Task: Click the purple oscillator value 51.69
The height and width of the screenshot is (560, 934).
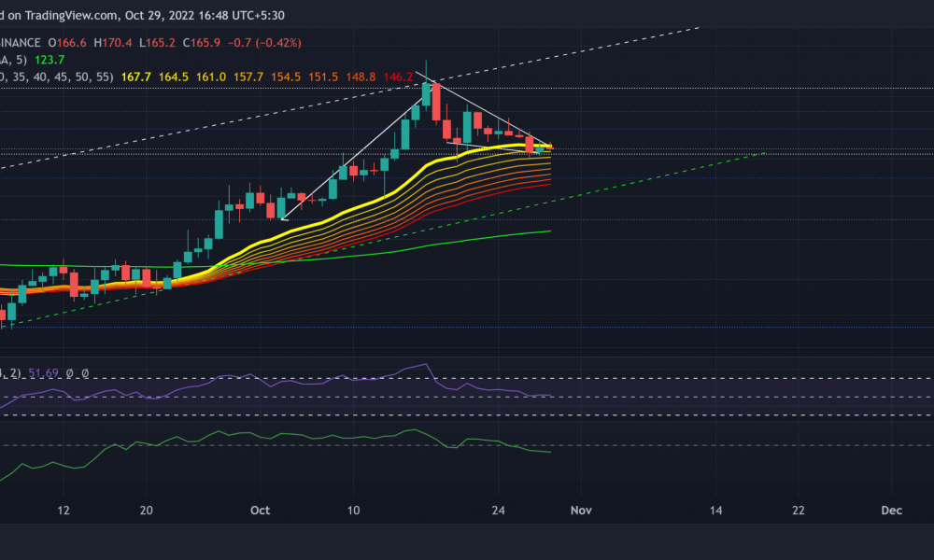Action: point(44,373)
